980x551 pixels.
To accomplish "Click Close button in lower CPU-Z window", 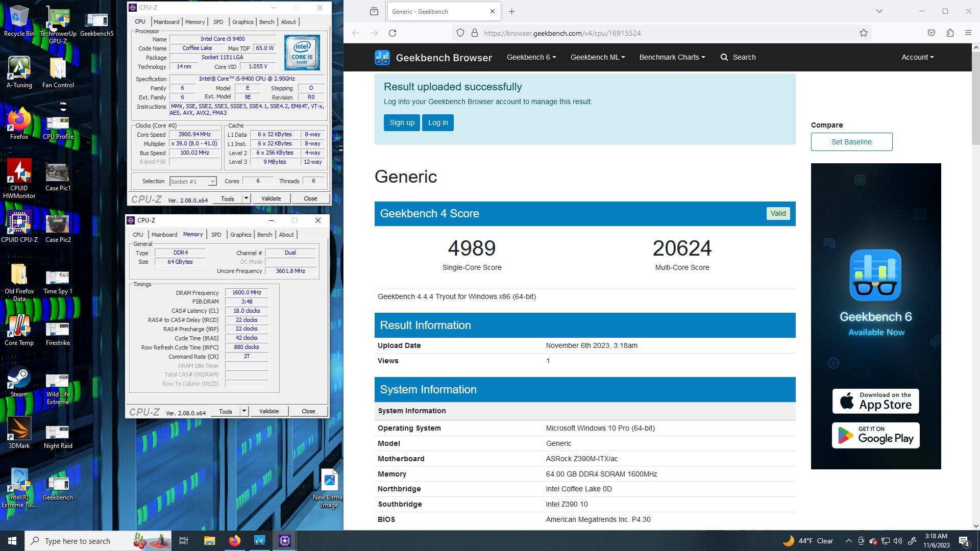I will (308, 411).
